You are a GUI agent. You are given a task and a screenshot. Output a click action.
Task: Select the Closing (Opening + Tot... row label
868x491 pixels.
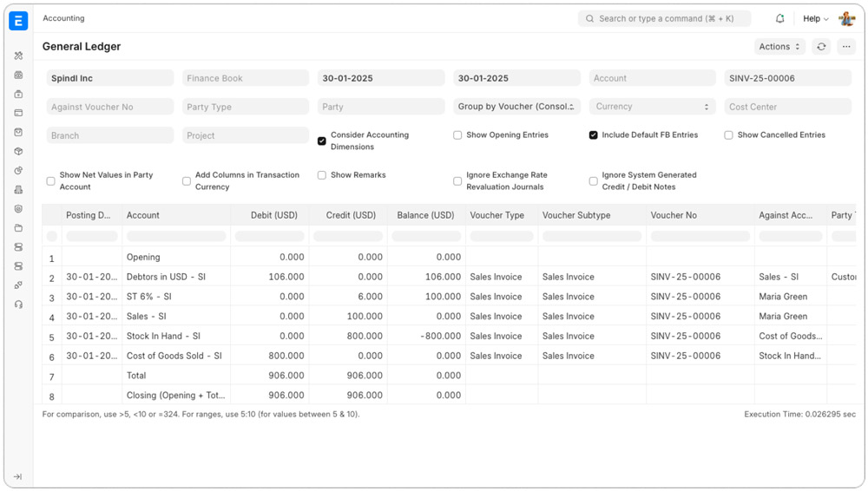(x=176, y=396)
